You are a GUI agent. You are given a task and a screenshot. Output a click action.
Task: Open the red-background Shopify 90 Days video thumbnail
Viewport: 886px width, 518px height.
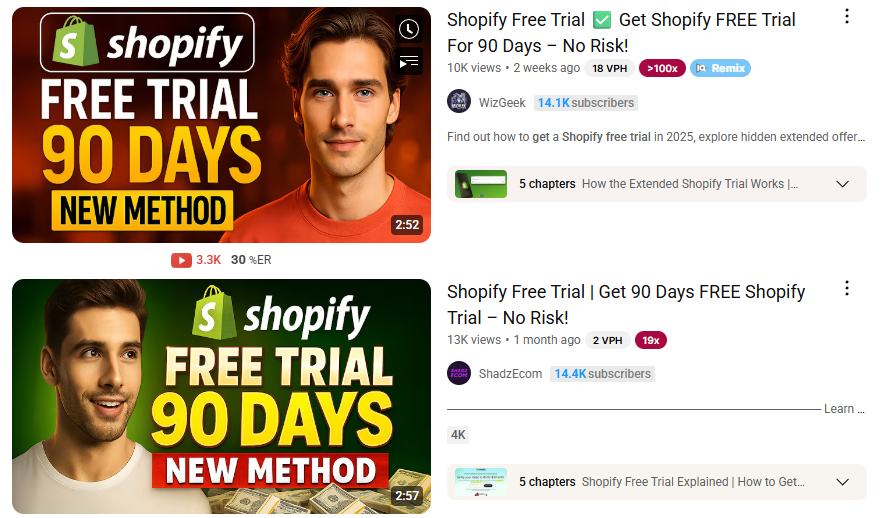[222, 125]
